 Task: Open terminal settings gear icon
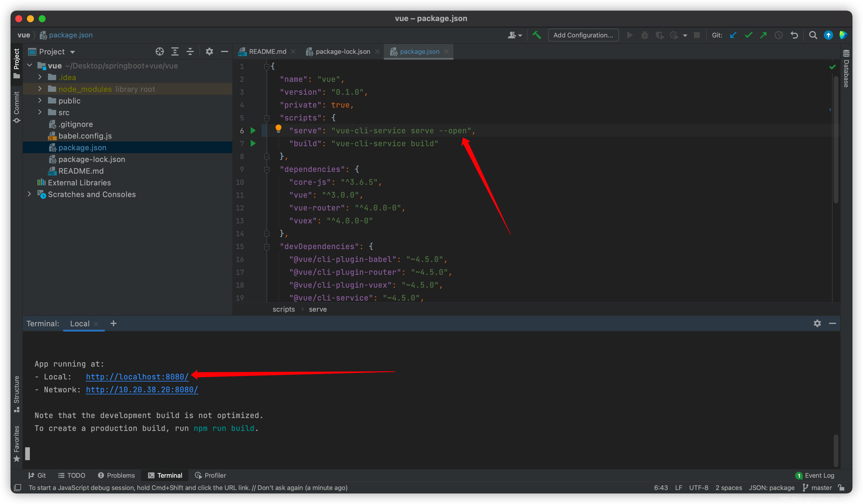point(817,323)
